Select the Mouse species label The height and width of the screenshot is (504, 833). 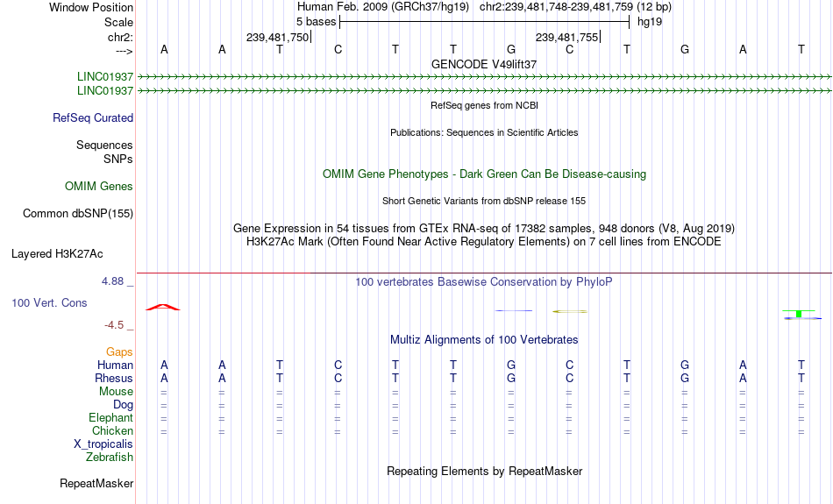[116, 392]
